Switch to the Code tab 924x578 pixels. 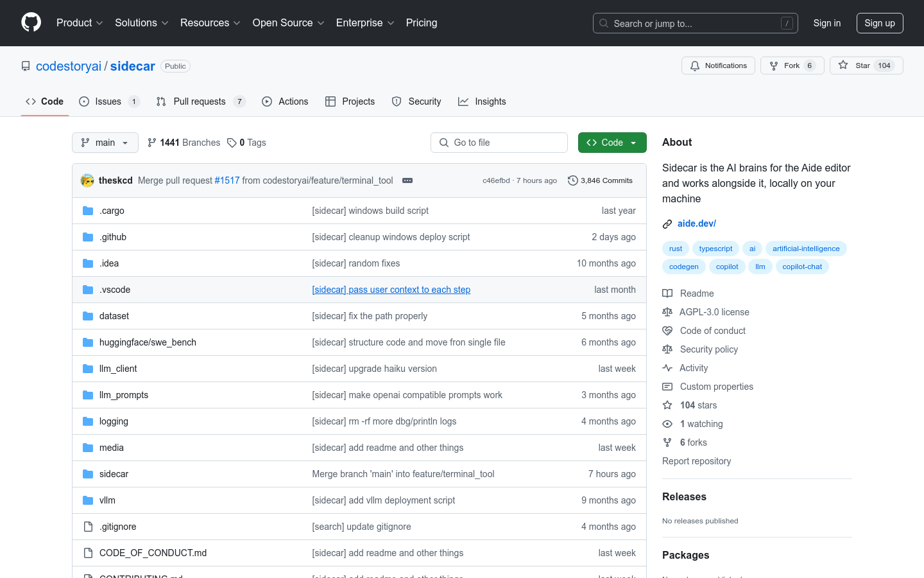(45, 101)
